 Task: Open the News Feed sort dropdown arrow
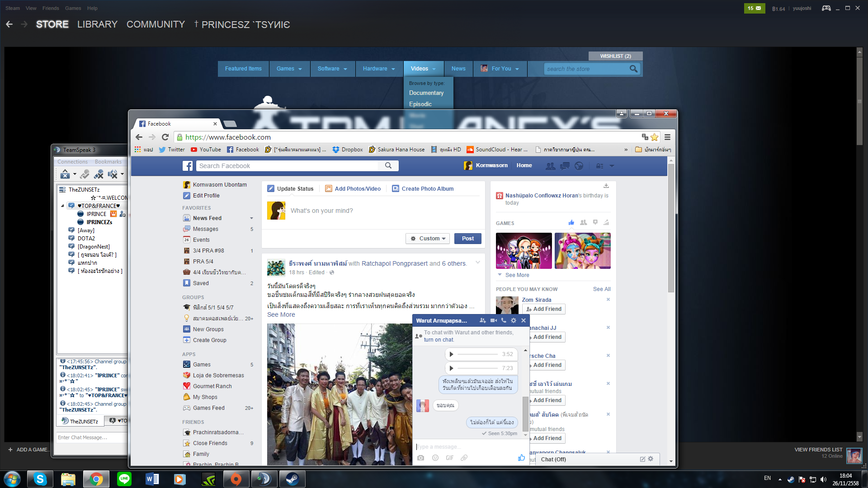252,218
